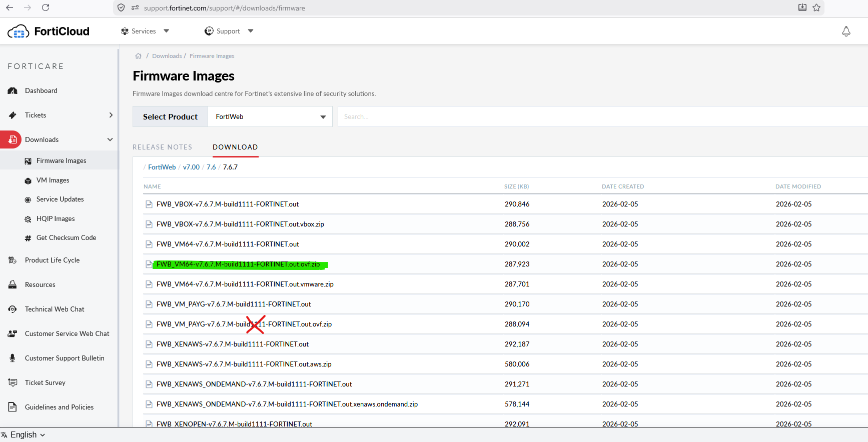
Task: Click the browser forward arrow
Action: (28, 7)
